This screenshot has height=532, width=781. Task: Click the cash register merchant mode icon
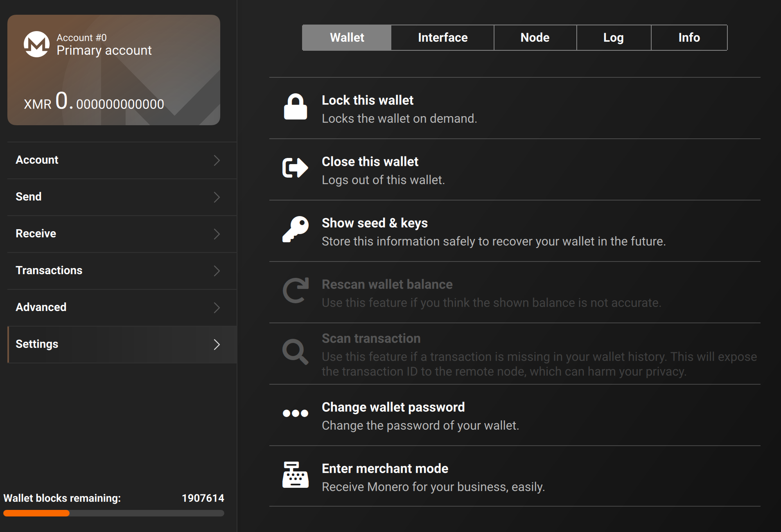295,476
